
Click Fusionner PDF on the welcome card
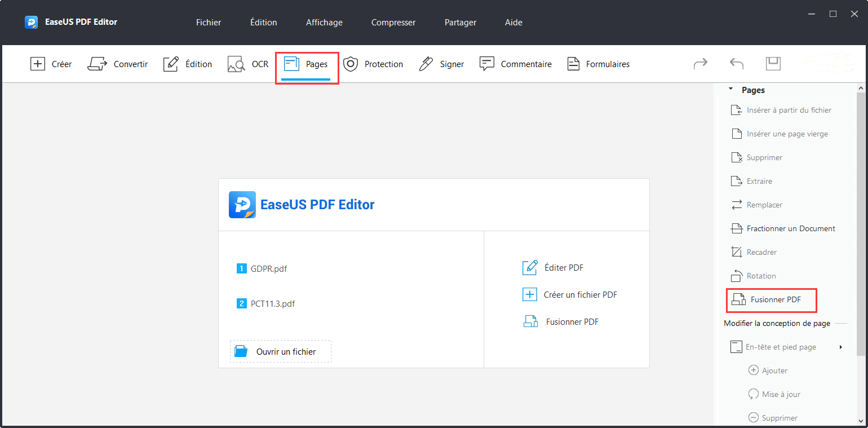click(x=560, y=322)
